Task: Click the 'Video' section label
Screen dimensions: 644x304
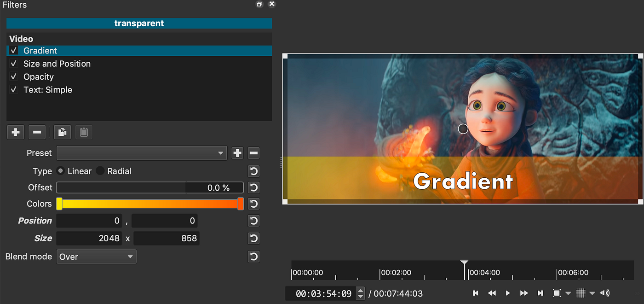Action: coord(21,39)
